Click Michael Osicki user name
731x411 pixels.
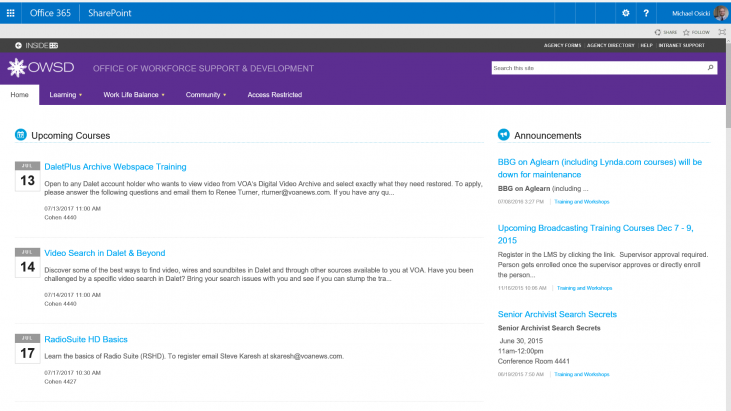click(x=691, y=14)
